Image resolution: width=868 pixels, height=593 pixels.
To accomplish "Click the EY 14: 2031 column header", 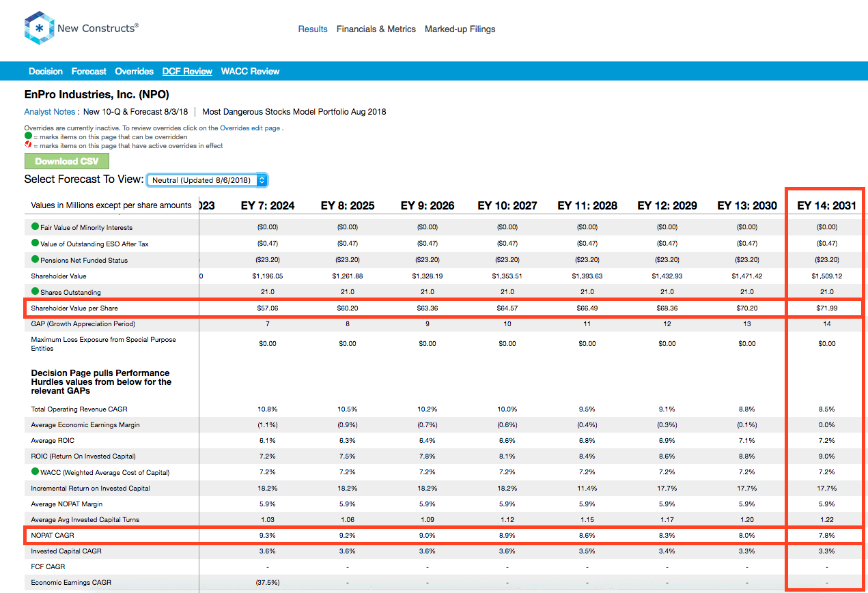I will click(827, 205).
